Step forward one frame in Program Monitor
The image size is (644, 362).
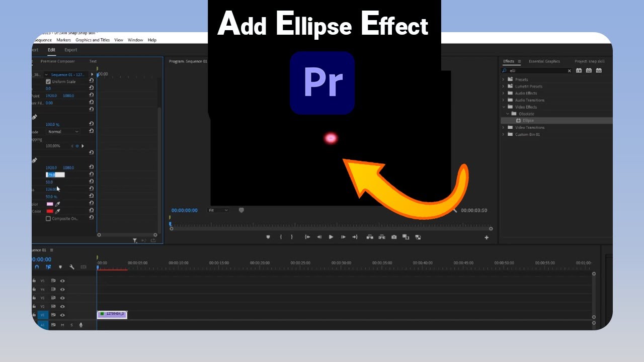[343, 237]
